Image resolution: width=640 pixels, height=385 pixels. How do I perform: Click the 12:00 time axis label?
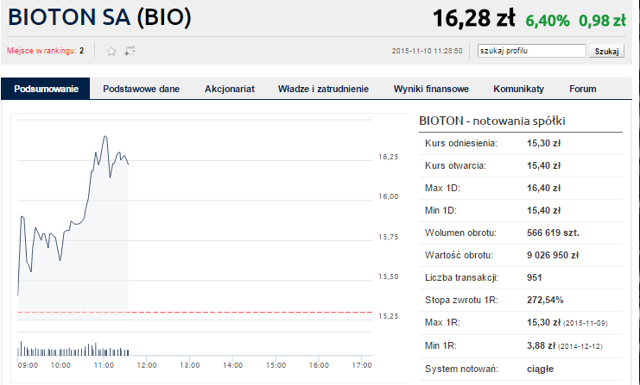147,365
